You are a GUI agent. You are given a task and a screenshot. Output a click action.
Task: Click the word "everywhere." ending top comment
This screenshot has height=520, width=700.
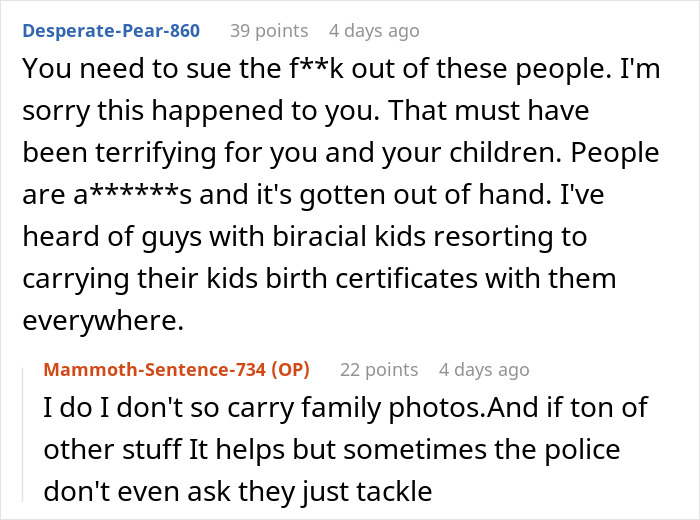(x=98, y=321)
